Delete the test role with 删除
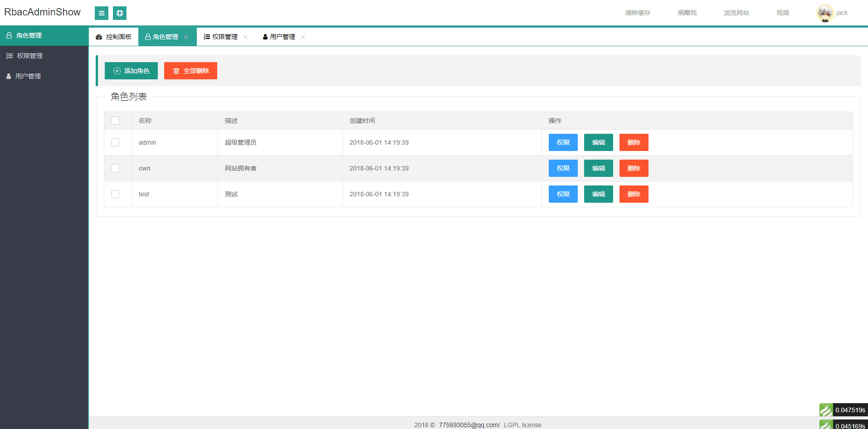This screenshot has width=868, height=429. coord(634,194)
